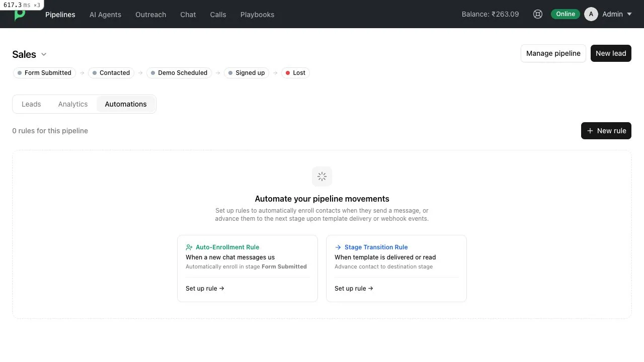This screenshot has width=644, height=362.
Task: Click the Stage Transition Rule title
Action: tap(376, 247)
